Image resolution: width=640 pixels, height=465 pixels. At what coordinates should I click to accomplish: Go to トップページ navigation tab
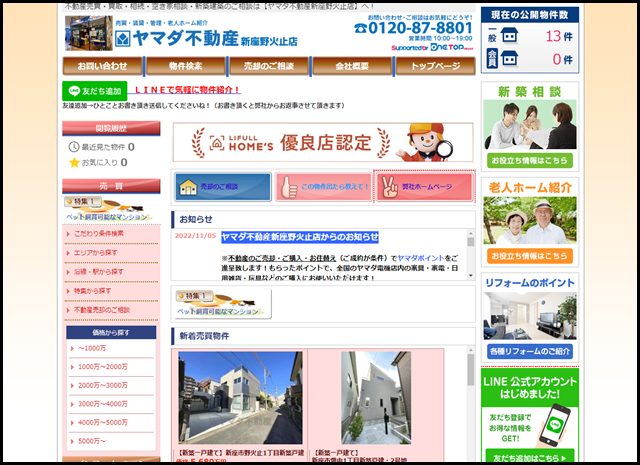[436, 66]
